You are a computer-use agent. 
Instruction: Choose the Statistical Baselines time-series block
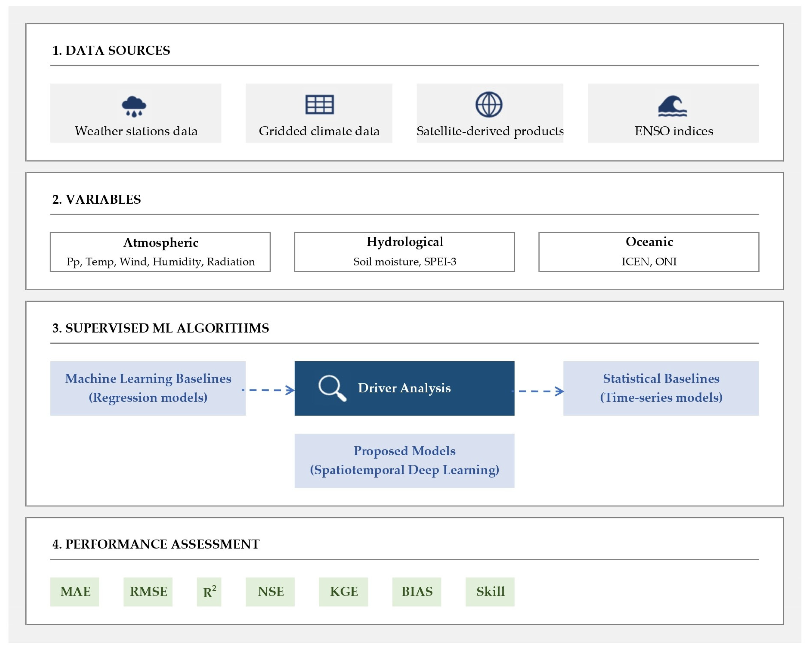(x=661, y=388)
